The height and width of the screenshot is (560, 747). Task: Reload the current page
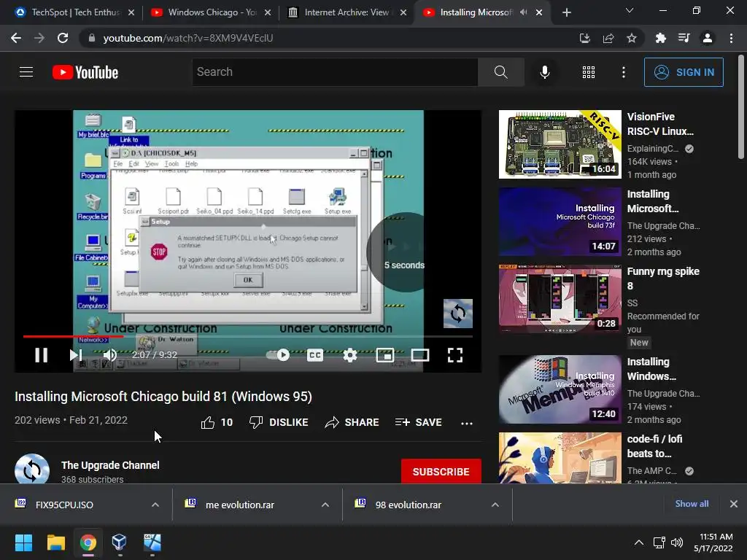coord(63,38)
